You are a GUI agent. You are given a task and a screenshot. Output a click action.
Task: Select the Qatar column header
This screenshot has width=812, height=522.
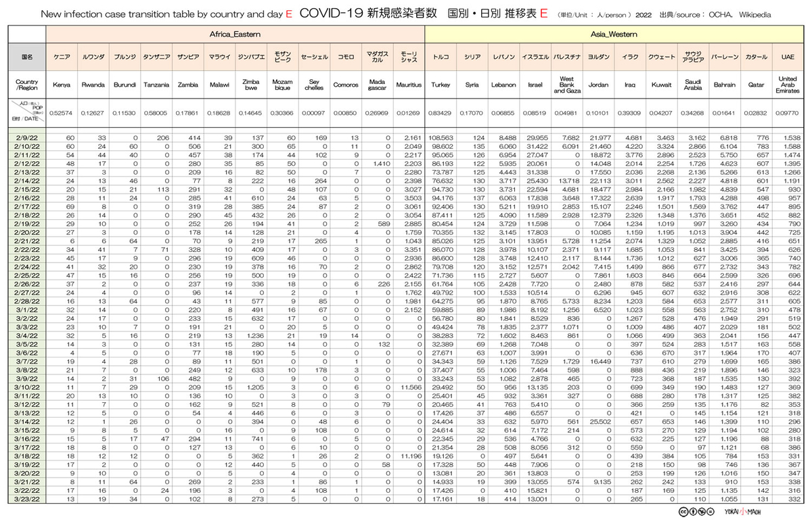tap(756, 86)
